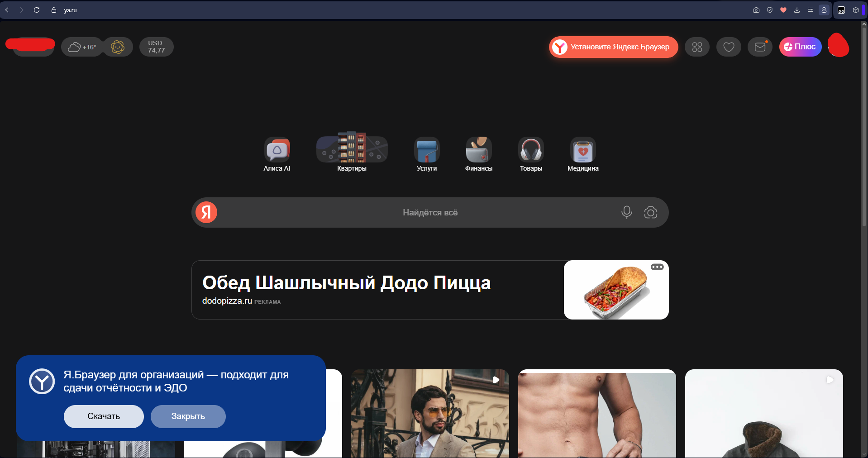This screenshot has height=458, width=868.
Task: Open the Обед Шашлычный Додо Пицца ad headline
Action: click(347, 283)
